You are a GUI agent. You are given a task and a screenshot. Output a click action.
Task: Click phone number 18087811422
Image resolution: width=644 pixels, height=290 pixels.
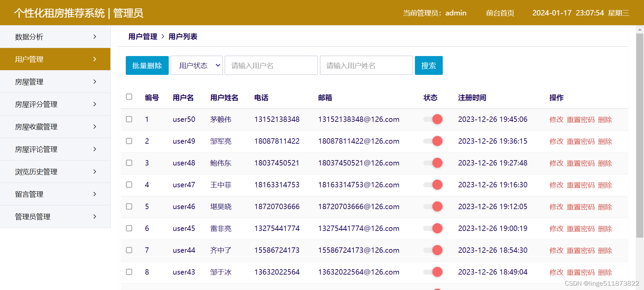point(277,141)
